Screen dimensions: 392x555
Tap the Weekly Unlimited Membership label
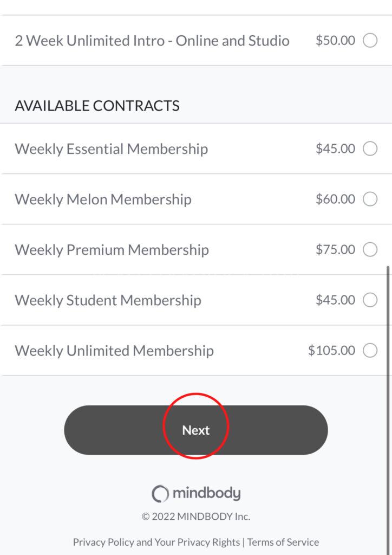pos(114,351)
